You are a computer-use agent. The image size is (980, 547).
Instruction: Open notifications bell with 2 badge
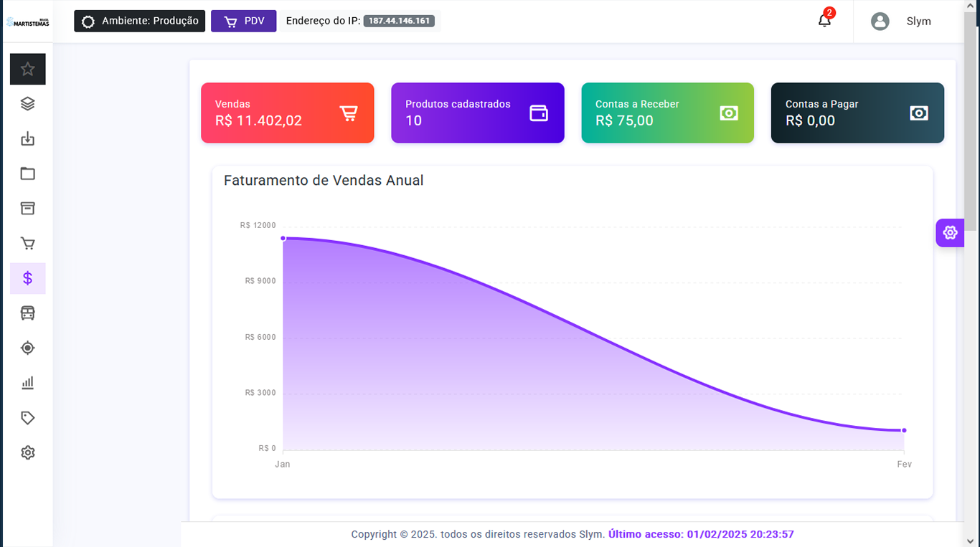(x=824, y=20)
